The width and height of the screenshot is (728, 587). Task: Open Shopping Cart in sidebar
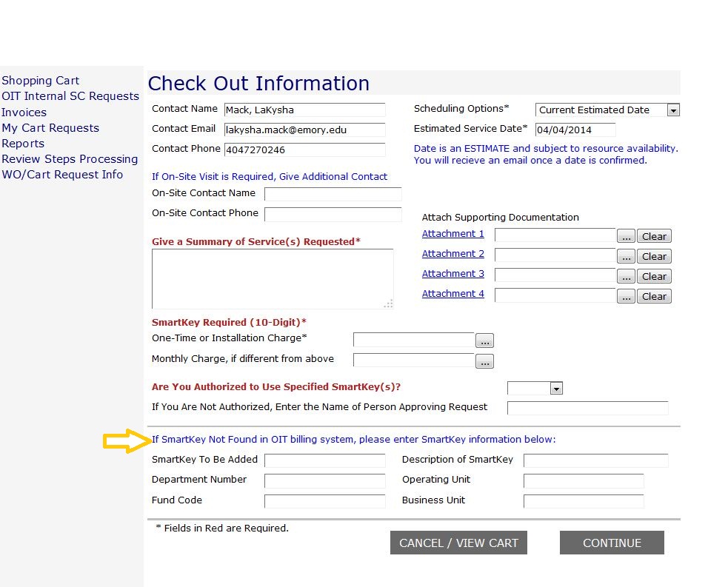41,81
